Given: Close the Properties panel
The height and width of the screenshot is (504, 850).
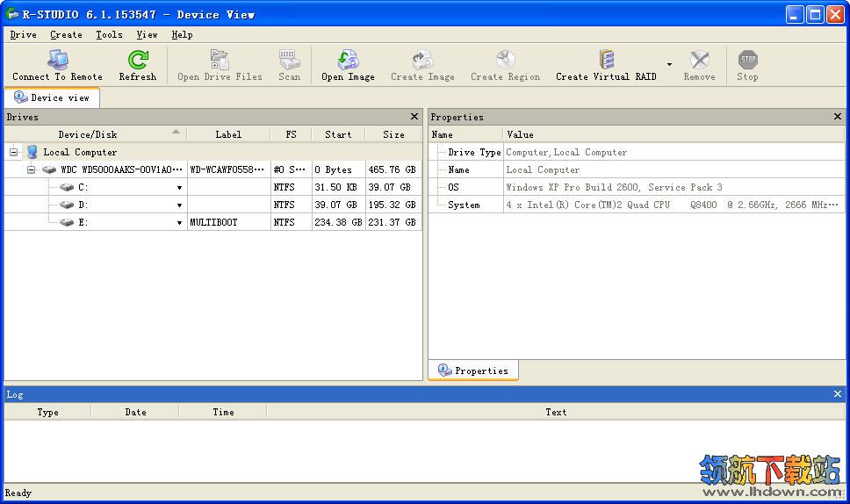Looking at the screenshot, I should 838,117.
